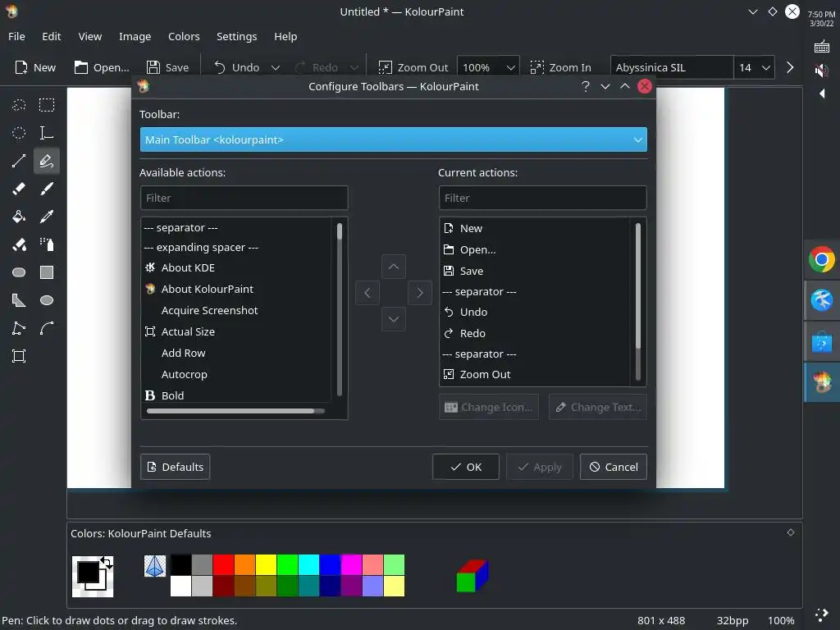Click the Available actions horizontal scrollbar

[x=235, y=411]
